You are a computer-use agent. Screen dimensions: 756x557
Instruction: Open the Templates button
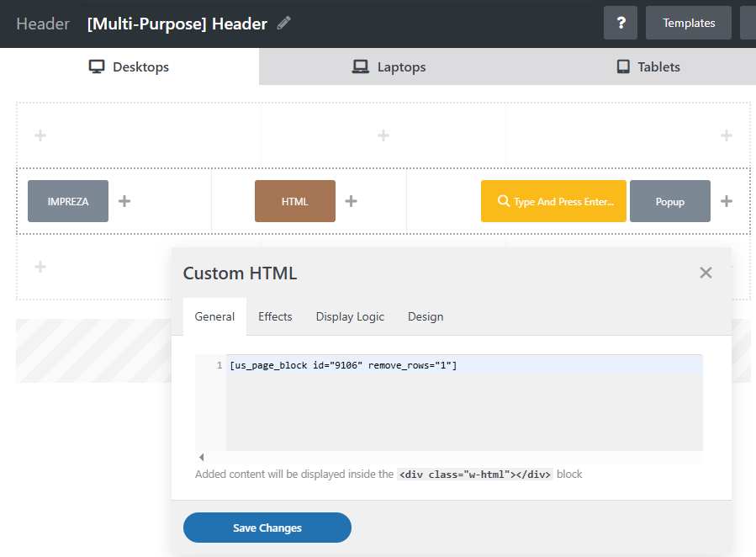point(689,23)
